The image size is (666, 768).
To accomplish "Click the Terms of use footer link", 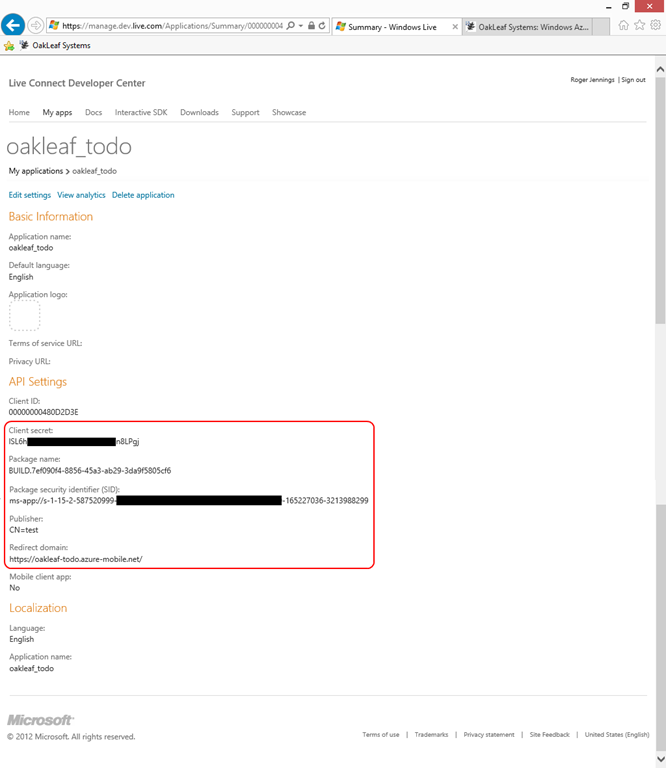I will (381, 735).
